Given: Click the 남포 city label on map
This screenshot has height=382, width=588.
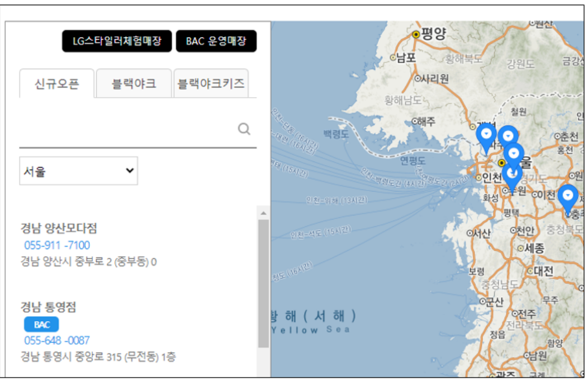Looking at the screenshot, I should pyautogui.click(x=406, y=58).
